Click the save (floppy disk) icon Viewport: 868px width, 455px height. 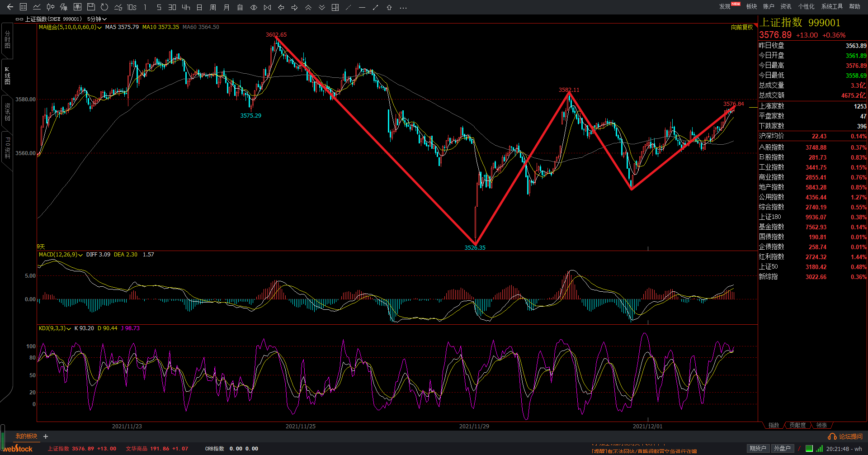91,7
